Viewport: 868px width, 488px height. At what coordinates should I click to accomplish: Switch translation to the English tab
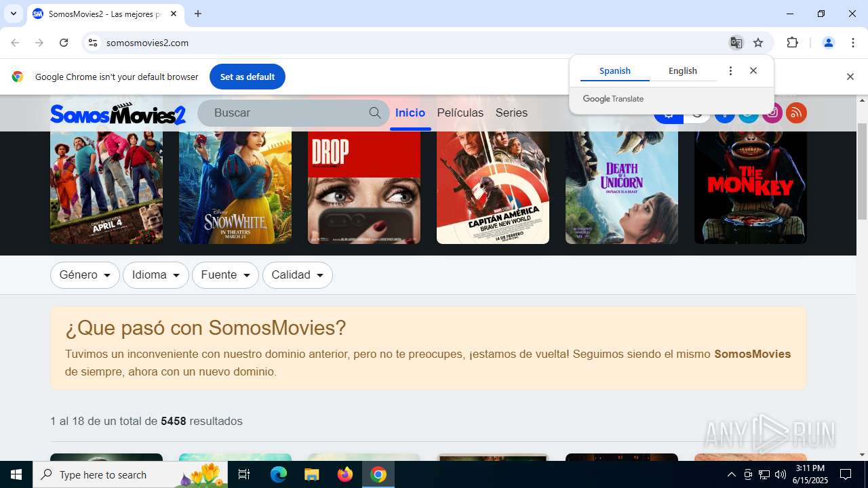point(683,70)
